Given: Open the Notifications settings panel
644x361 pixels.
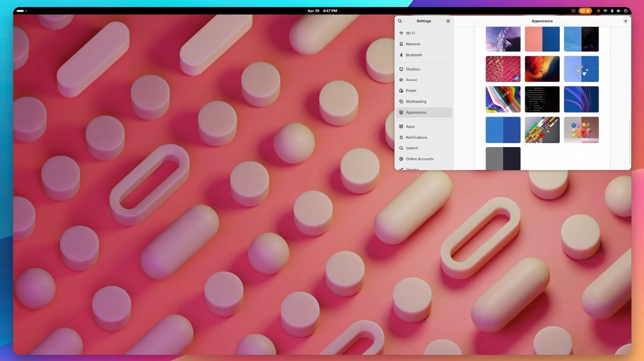Looking at the screenshot, I should (424, 137).
